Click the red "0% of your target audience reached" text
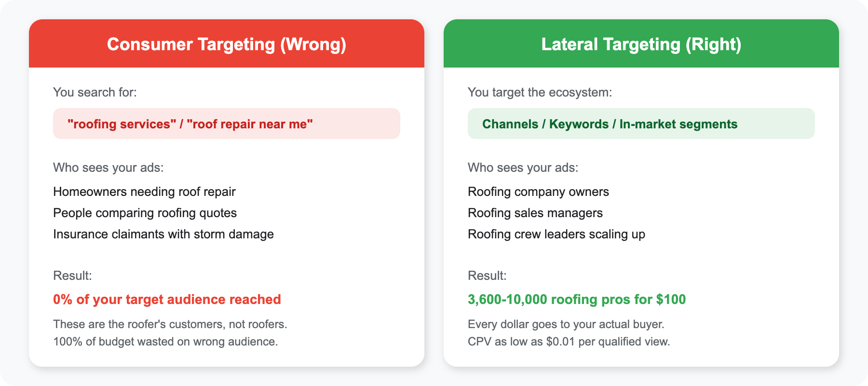The width and height of the screenshot is (868, 386). tap(167, 299)
